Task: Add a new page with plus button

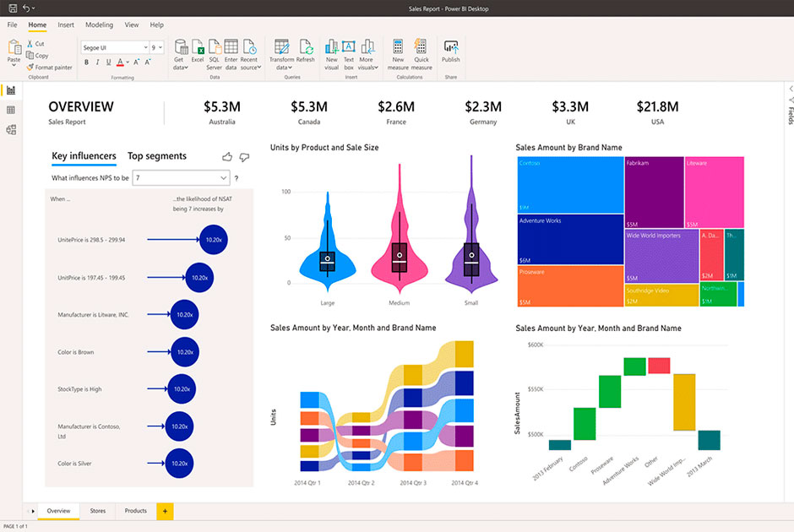Action: click(165, 511)
